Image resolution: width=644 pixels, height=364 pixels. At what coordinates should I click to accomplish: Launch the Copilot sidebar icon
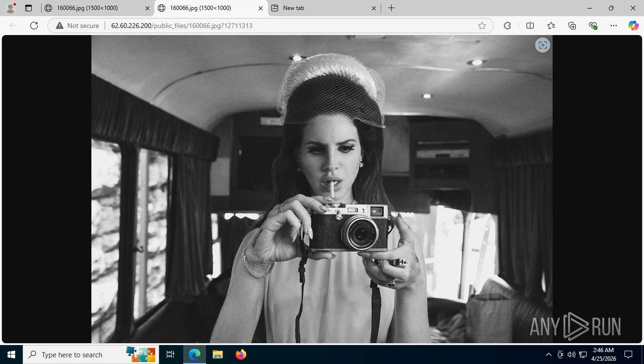[x=634, y=26]
